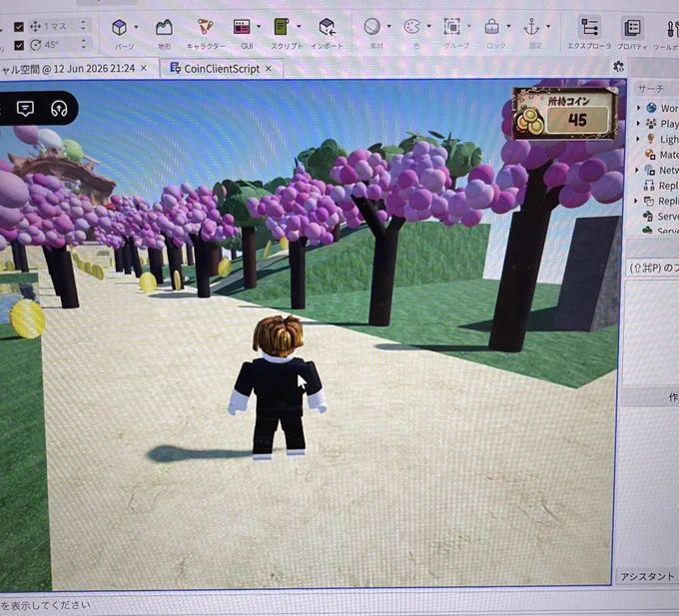The image size is (679, 616).
Task: Click the Players group icon in Explorer
Action: 651,124
